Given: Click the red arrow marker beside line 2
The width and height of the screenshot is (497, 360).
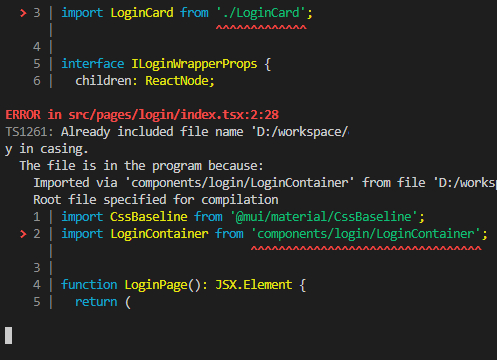Looking at the screenshot, I should pyautogui.click(x=23, y=234).
